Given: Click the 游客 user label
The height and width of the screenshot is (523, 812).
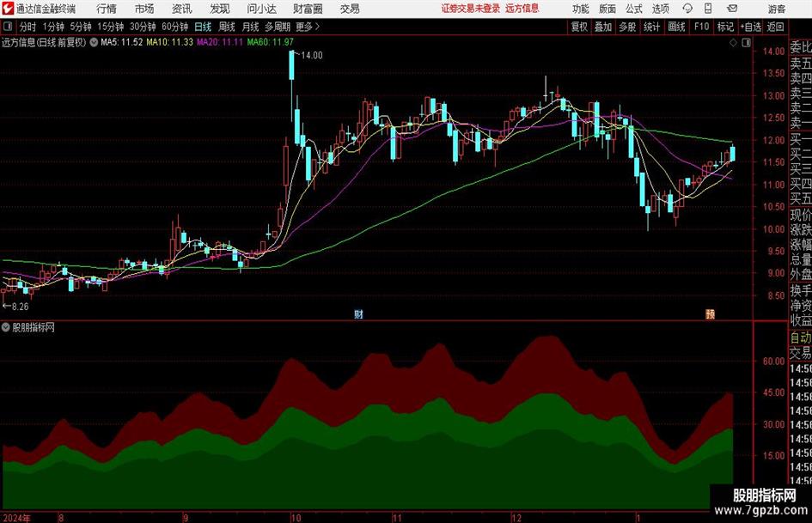Looking at the screenshot, I should click(777, 9).
